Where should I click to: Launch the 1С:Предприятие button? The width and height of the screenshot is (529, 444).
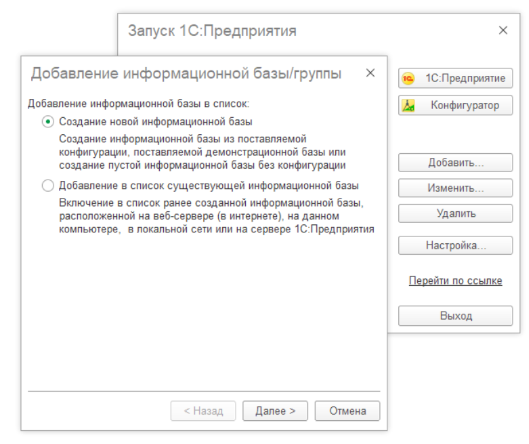tap(455, 78)
